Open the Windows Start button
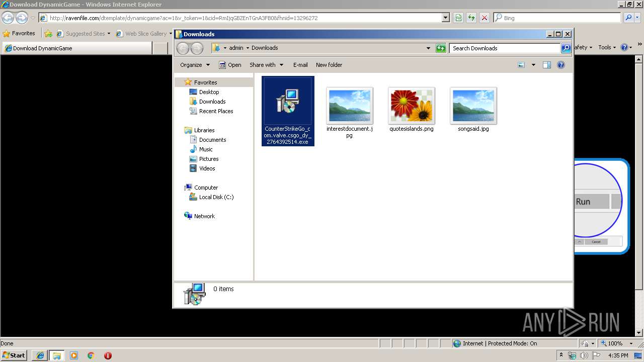This screenshot has height=362, width=644. point(14,355)
